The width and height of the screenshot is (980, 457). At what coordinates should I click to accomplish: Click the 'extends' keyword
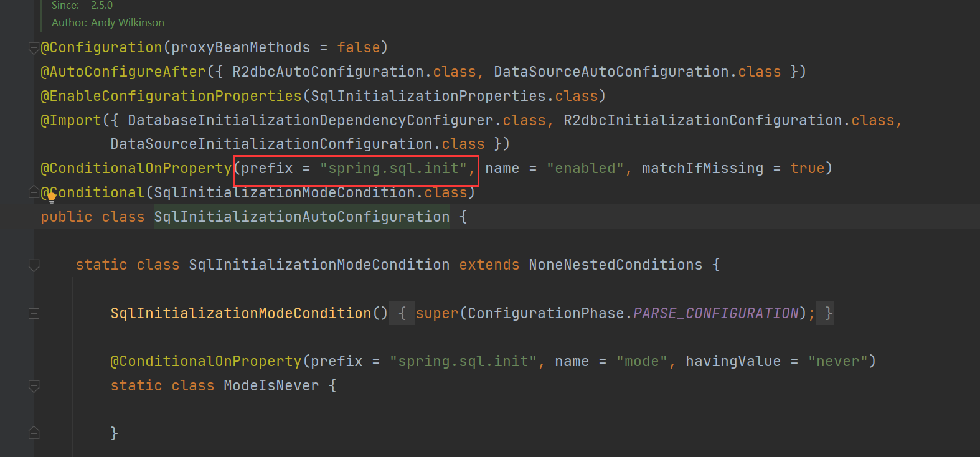[x=489, y=265]
